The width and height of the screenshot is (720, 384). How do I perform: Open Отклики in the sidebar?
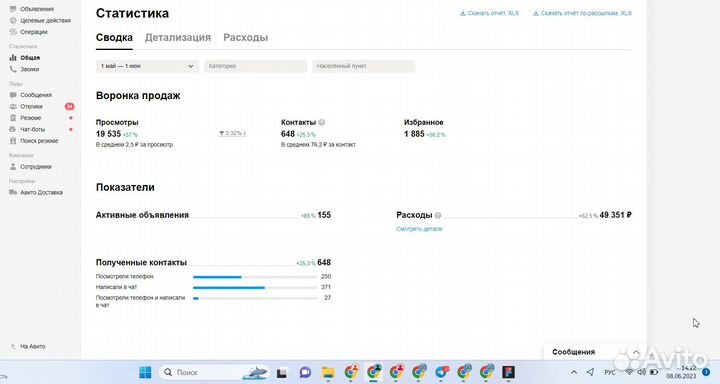26,106
